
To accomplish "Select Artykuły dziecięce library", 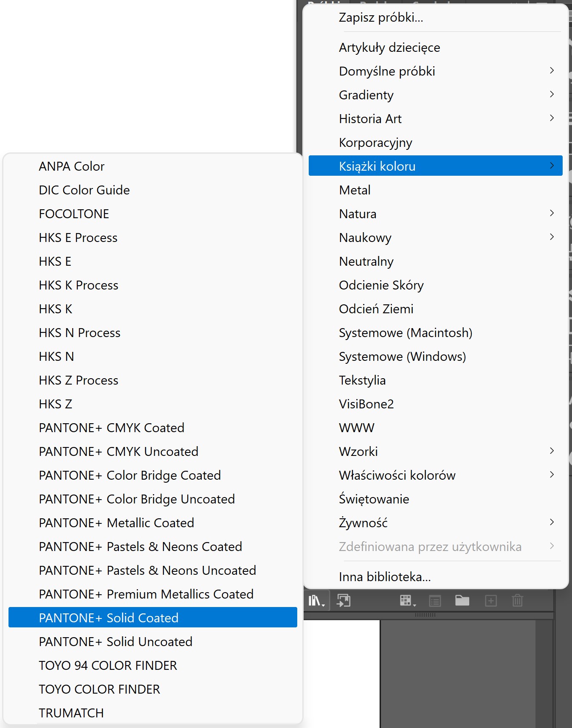I will (435, 48).
